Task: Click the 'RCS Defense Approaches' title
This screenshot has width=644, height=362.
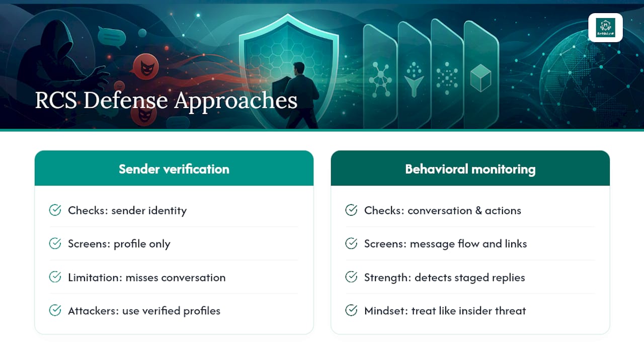Action: [166, 100]
